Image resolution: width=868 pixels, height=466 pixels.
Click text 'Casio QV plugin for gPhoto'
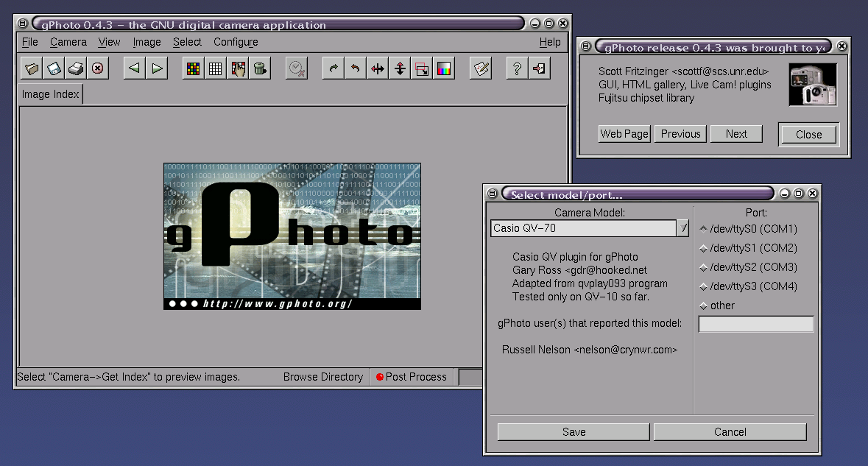click(x=575, y=257)
